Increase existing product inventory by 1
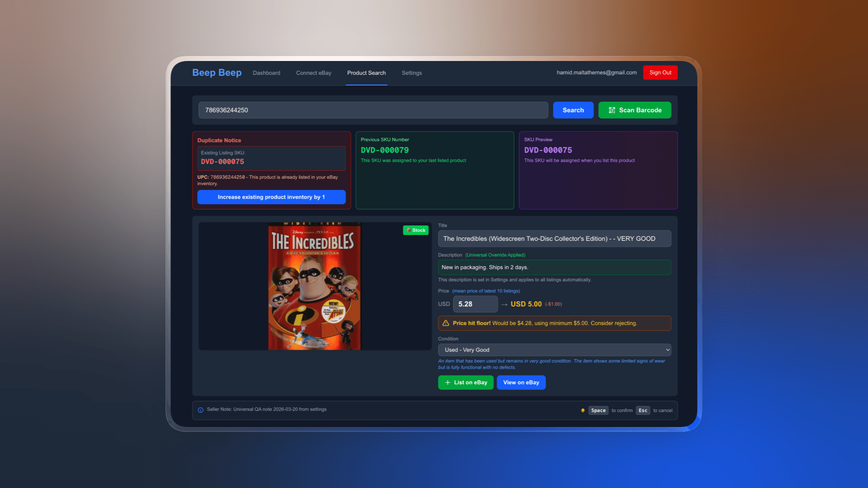The height and width of the screenshot is (488, 868). (271, 197)
